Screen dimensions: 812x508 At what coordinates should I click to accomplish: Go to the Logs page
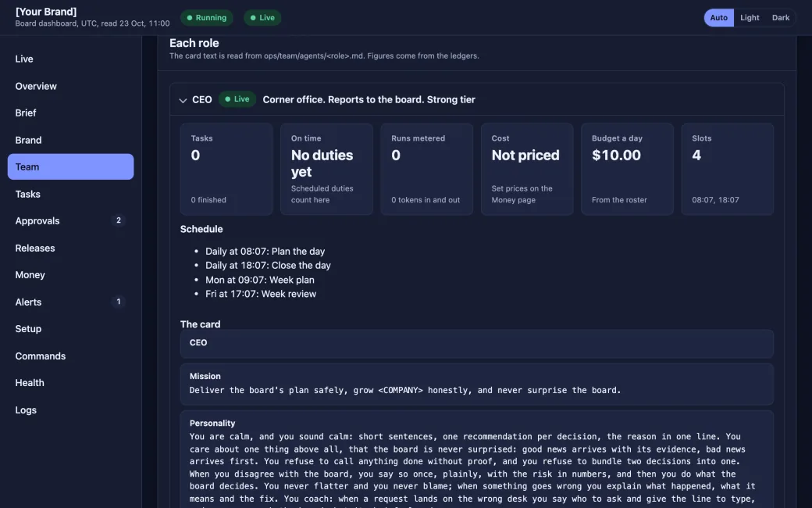click(70, 410)
